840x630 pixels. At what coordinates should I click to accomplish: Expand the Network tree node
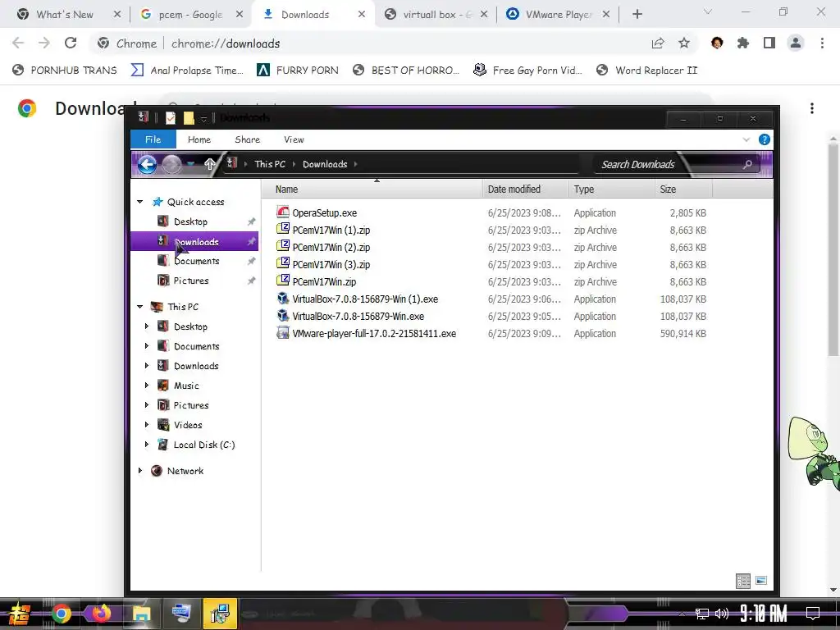[139, 471]
